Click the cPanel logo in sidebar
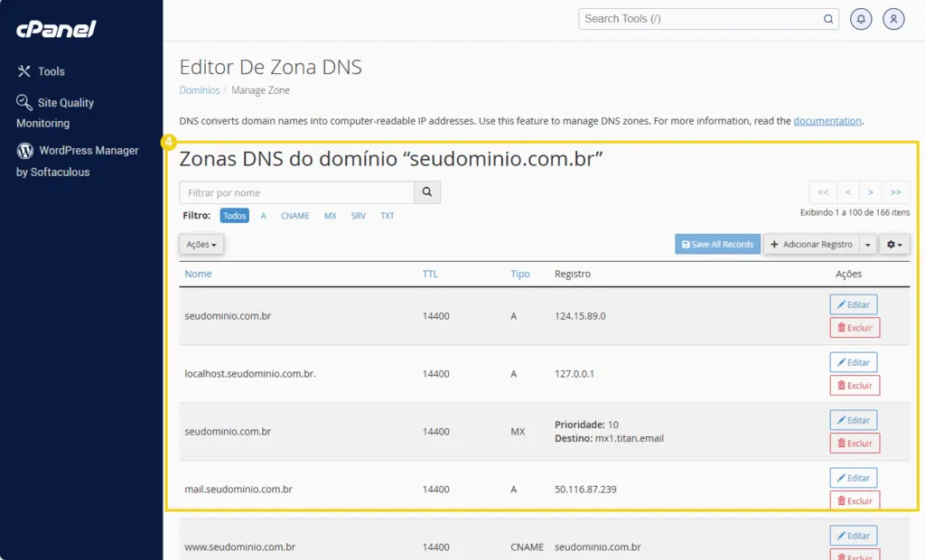Viewport: 925px width, 560px height. [55, 29]
